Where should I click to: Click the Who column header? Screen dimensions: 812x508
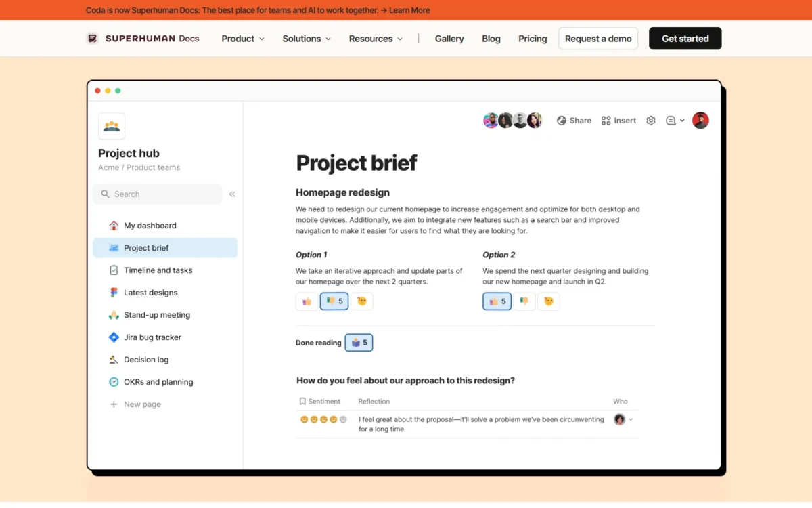[621, 402]
